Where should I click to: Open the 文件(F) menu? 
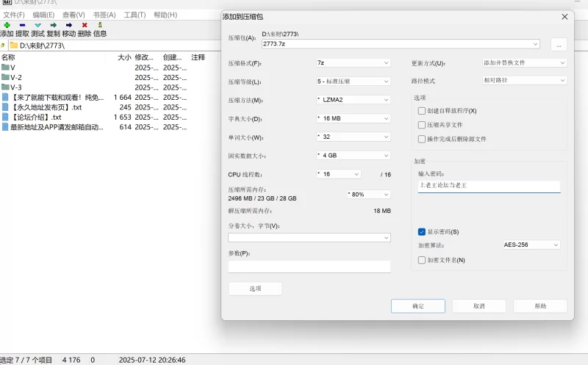pyautogui.click(x=14, y=15)
